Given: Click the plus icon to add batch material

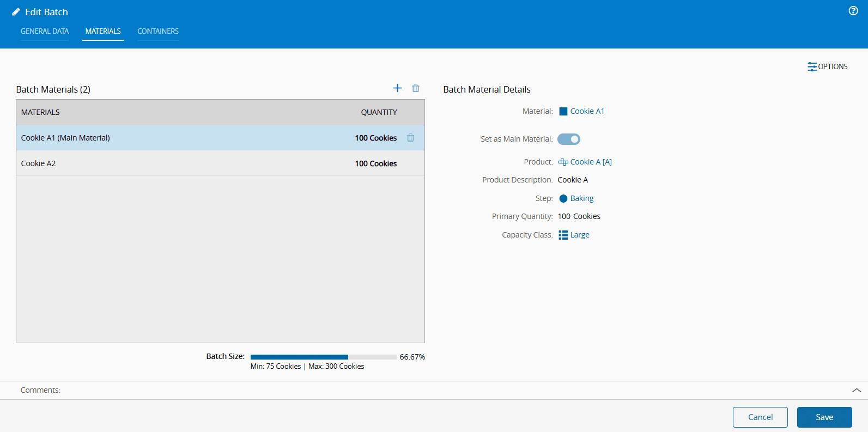Looking at the screenshot, I should [397, 88].
